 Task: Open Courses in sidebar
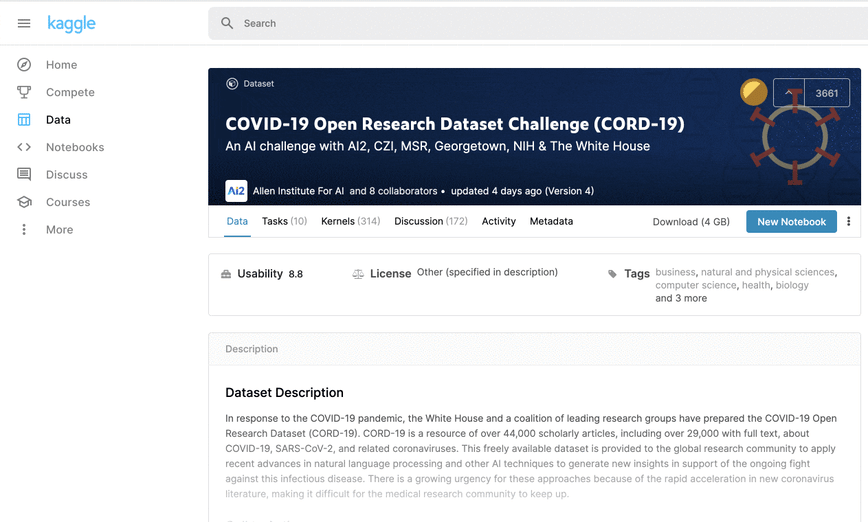point(68,202)
